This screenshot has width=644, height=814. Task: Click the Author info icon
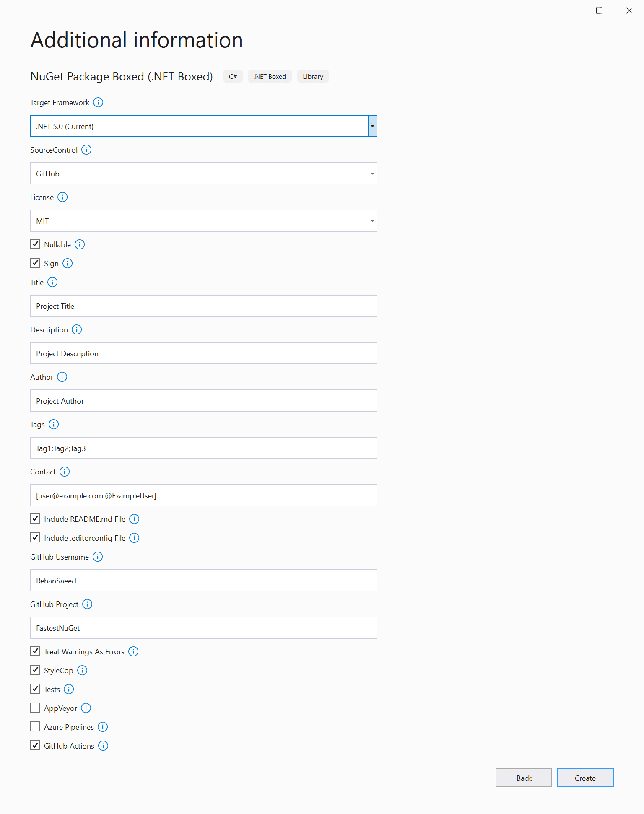(x=62, y=377)
